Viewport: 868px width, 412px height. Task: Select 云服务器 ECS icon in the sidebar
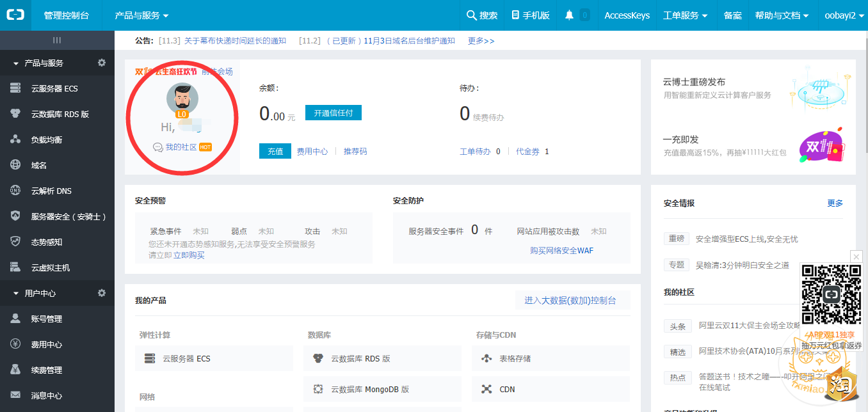click(16, 88)
